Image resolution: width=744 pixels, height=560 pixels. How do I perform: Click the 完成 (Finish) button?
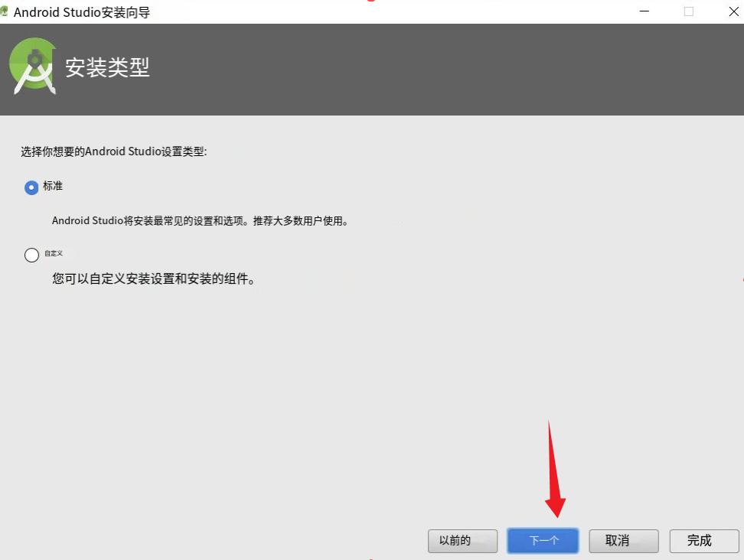point(703,541)
